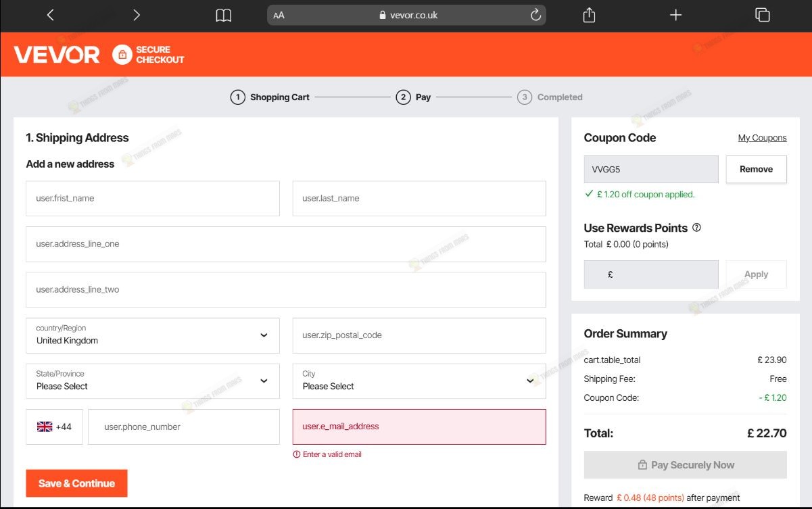Open reader text size AA menu
Screen dimensions: 812x509
[279, 15]
